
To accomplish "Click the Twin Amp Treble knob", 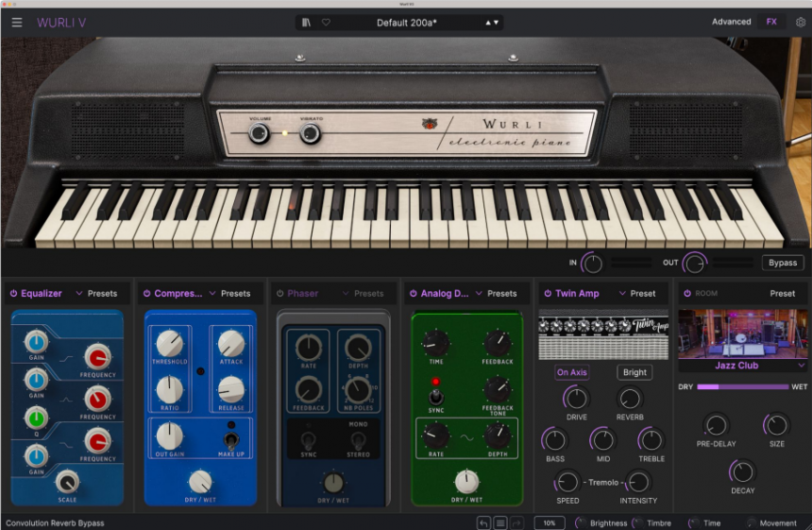I will pyautogui.click(x=651, y=440).
